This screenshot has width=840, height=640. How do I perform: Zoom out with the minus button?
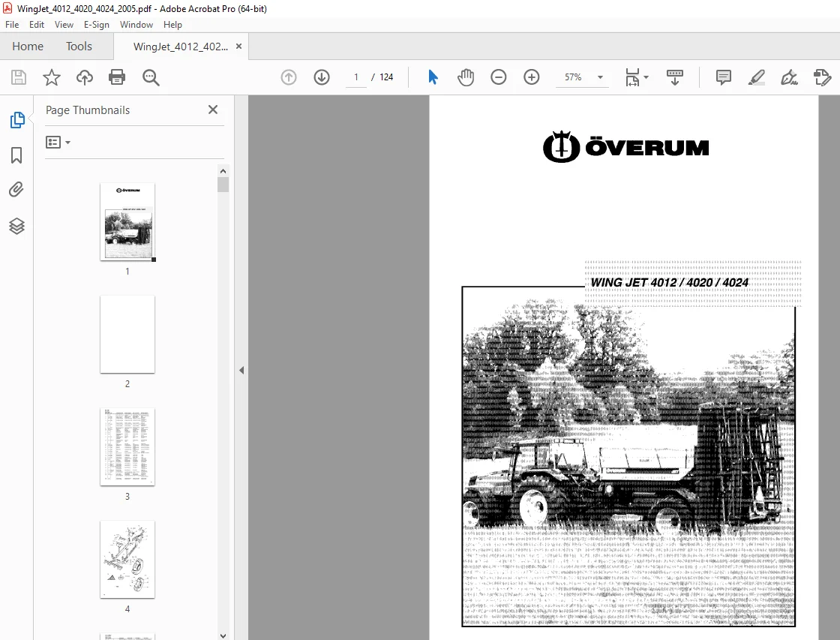[498, 77]
